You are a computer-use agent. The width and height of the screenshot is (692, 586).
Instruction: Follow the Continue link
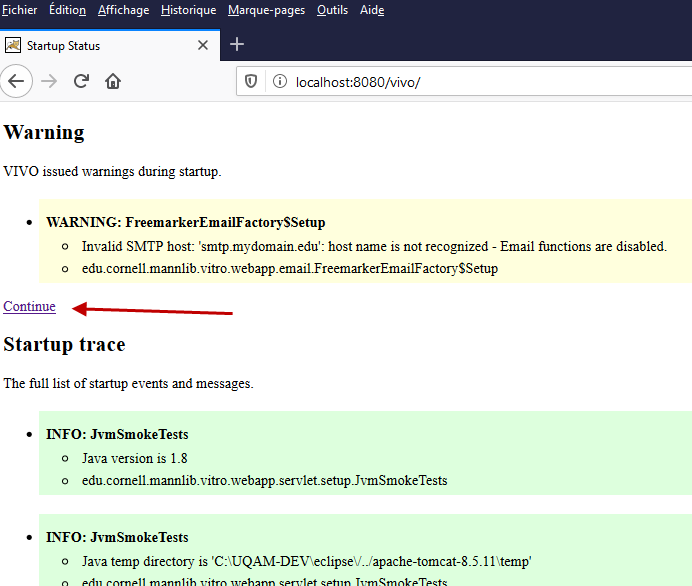click(x=30, y=306)
